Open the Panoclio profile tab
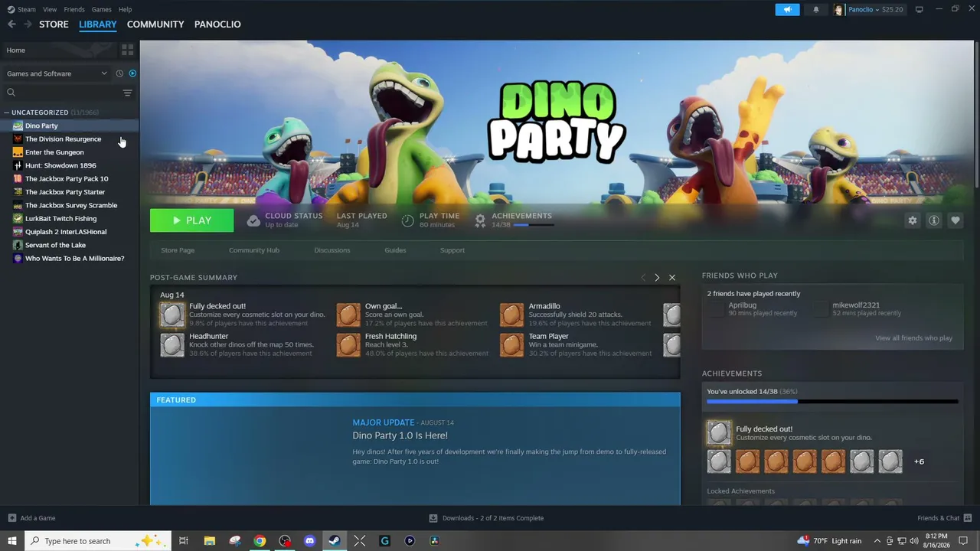 point(217,24)
